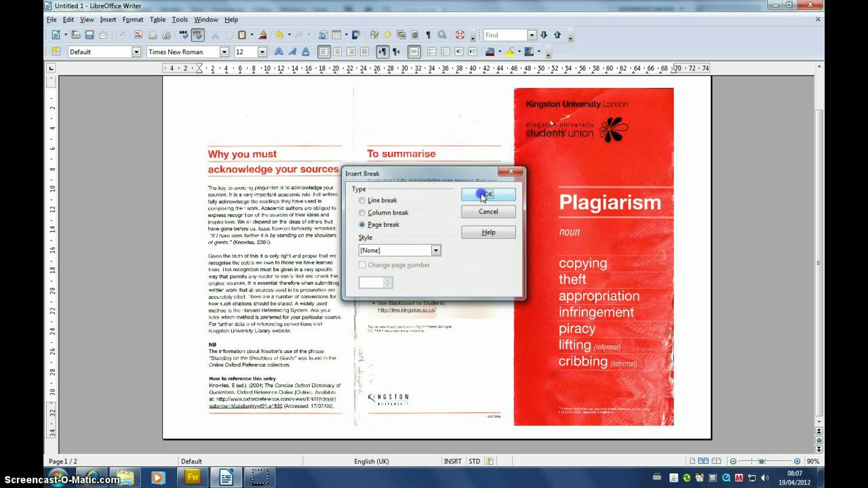Image resolution: width=868 pixels, height=488 pixels.
Task: Confirm Insert Break with OK button
Action: [x=488, y=195]
